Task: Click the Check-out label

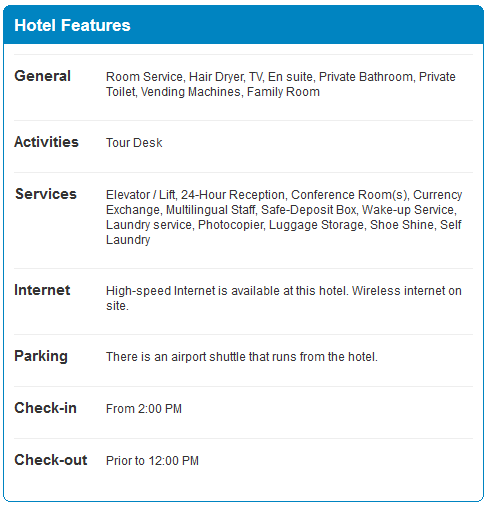Action: point(51,460)
